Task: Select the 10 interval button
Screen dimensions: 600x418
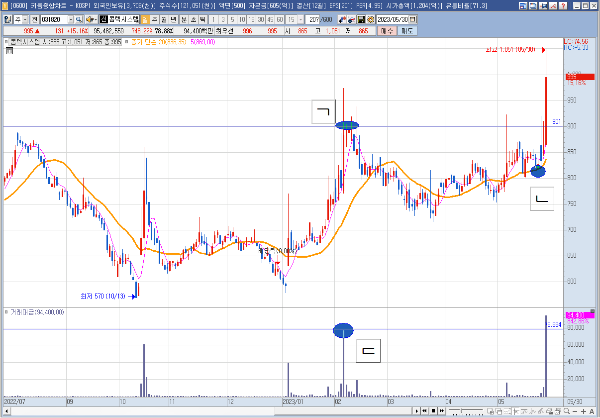Action: (x=242, y=20)
